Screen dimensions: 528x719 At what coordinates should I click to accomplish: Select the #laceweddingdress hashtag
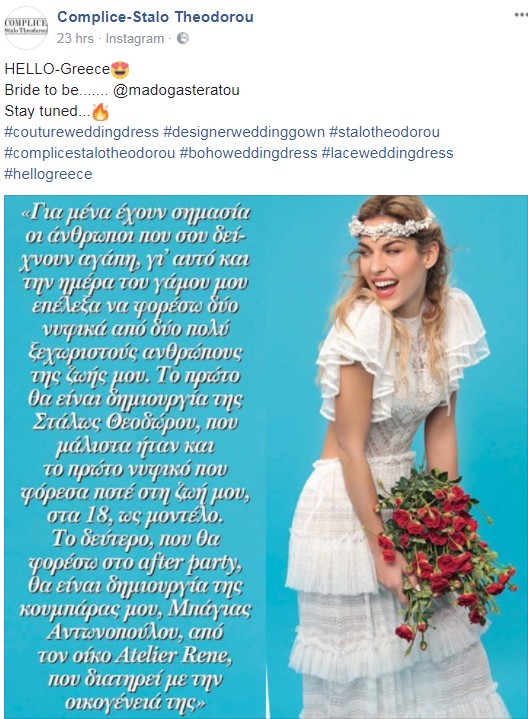tap(388, 153)
